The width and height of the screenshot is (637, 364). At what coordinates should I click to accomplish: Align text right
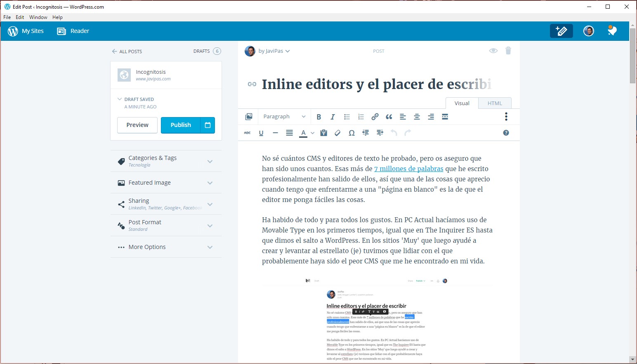click(431, 117)
